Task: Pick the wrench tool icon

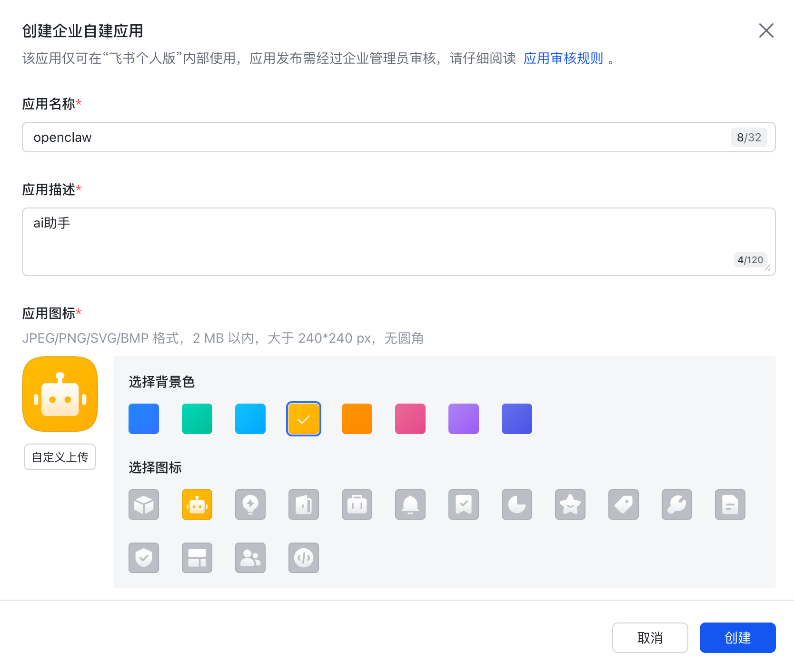Action: 676,504
